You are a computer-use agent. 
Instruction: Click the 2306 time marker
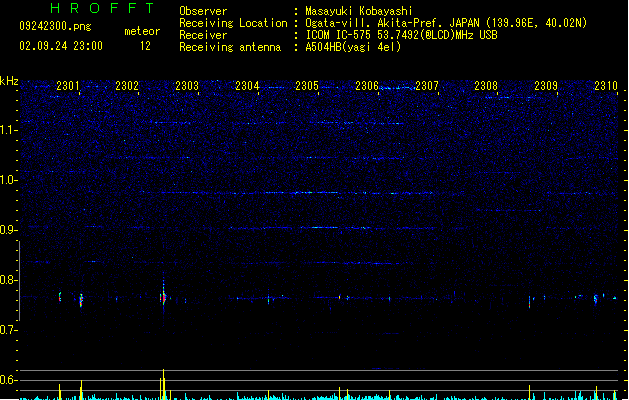pos(367,86)
